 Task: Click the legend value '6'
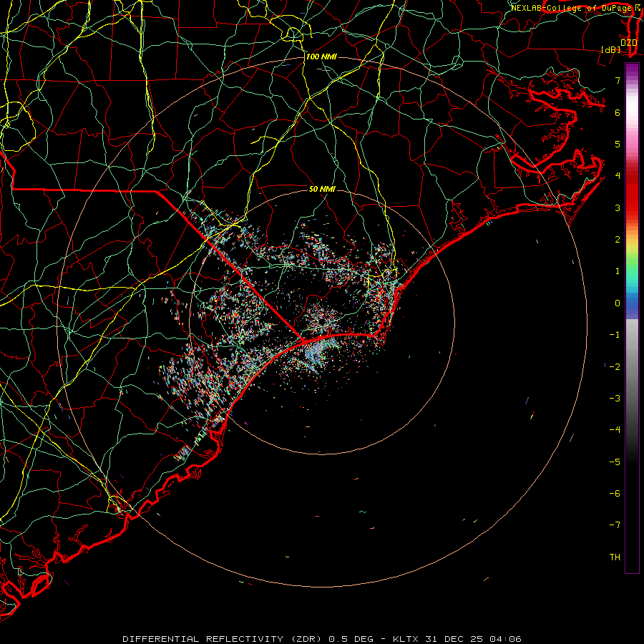618,112
